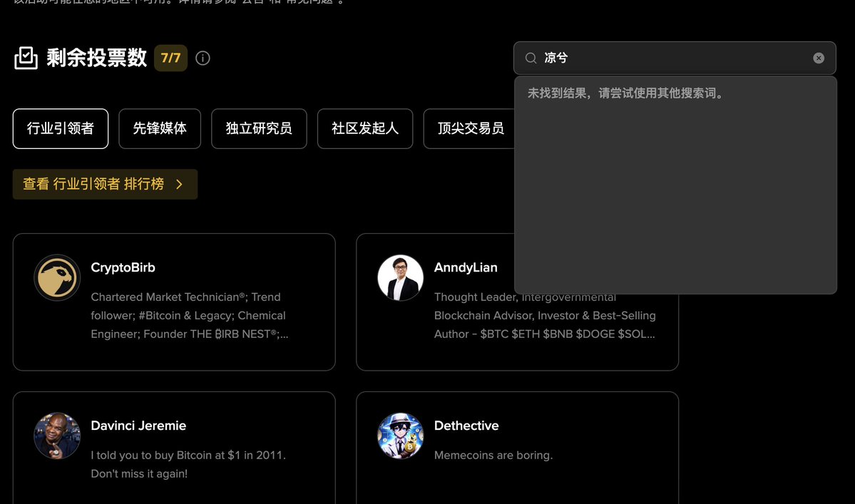This screenshot has width=855, height=504.
Task: Click the CryptoBirb name
Action: (x=123, y=267)
